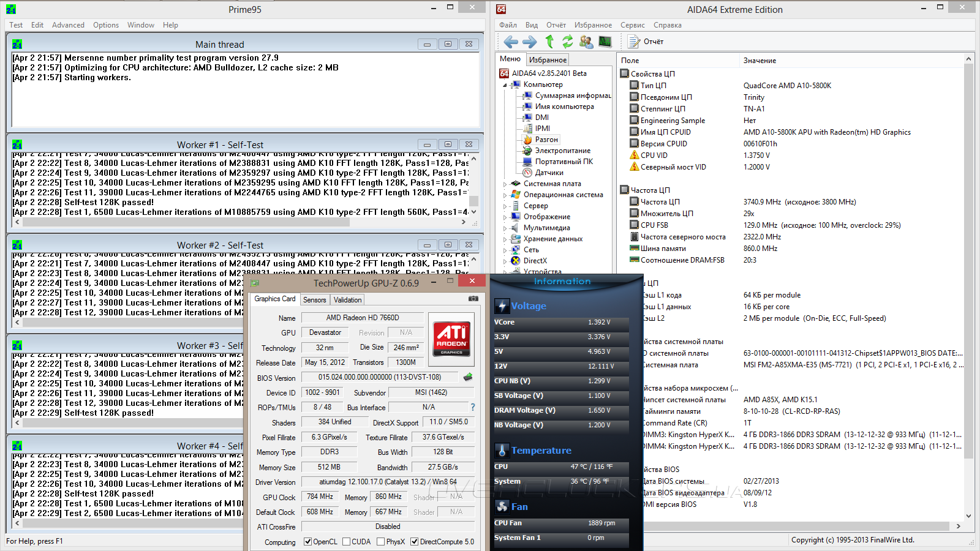Open the users icon in AIDA64 toolbar
The width and height of the screenshot is (980, 551).
pyautogui.click(x=586, y=42)
